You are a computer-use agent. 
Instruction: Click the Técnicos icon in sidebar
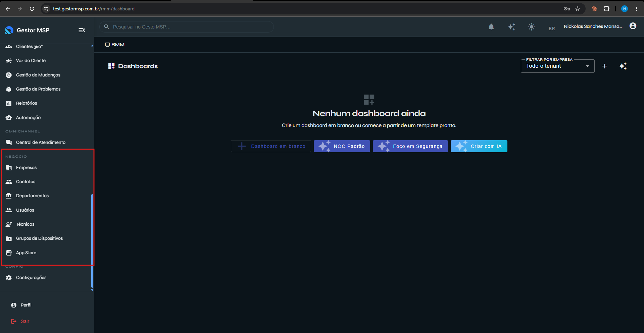click(9, 224)
